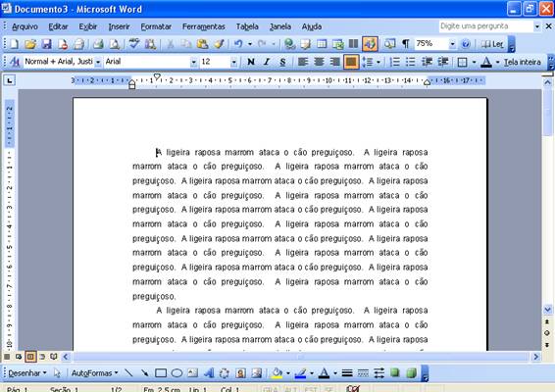Open line spacing dropdown arrow

[x=378, y=63]
